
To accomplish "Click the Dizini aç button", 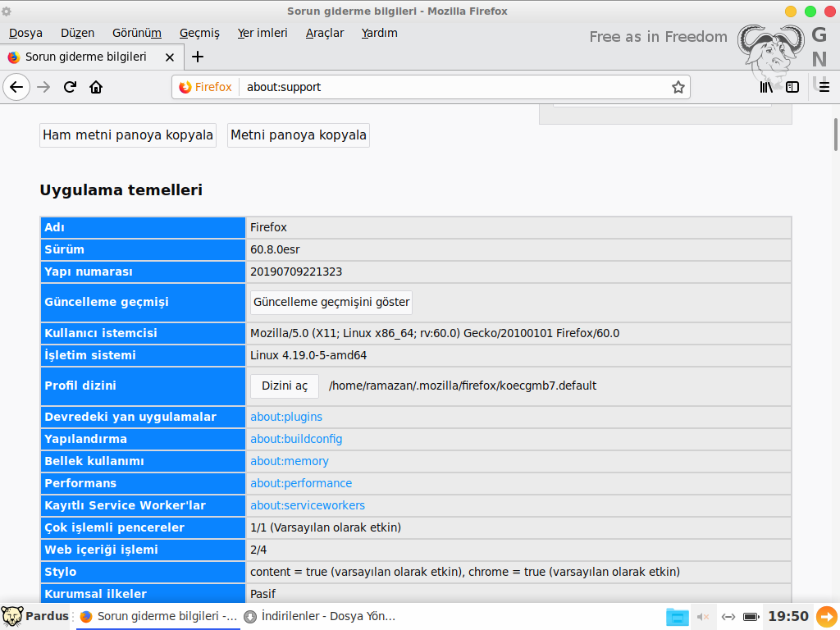I will [285, 386].
